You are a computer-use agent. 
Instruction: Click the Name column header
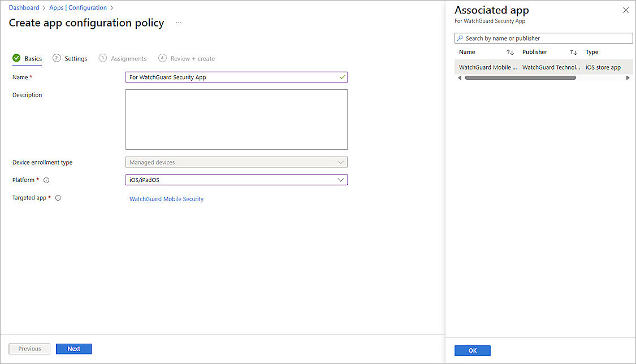467,52
